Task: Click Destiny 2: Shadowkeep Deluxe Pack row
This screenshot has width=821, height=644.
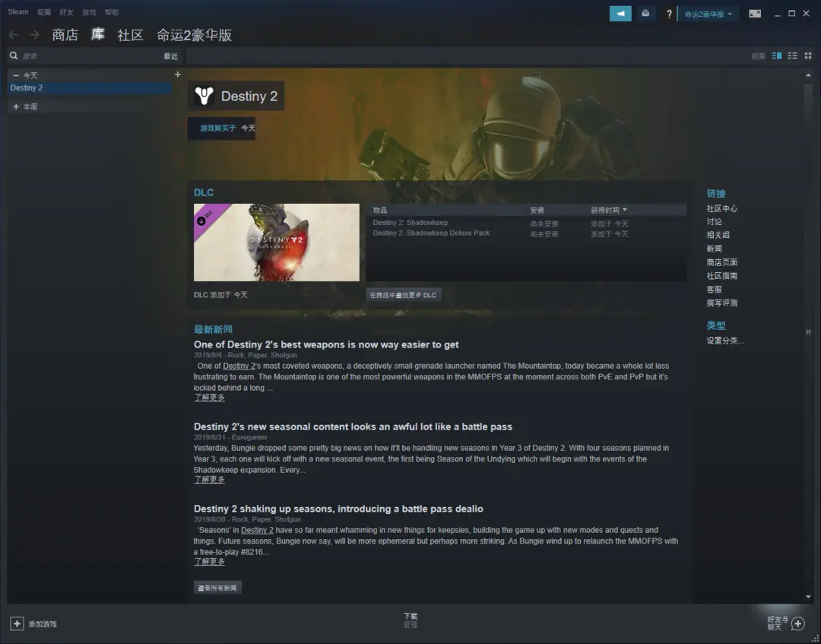Action: click(526, 233)
